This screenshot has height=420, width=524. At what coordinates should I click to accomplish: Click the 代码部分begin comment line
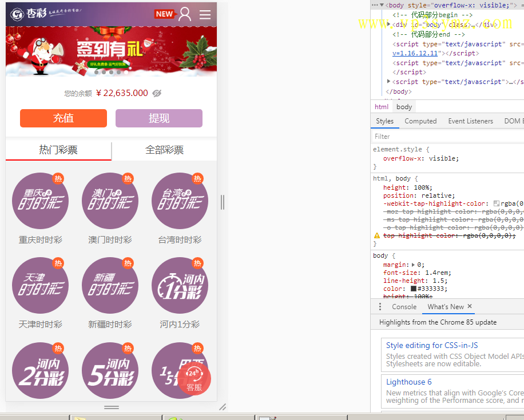coord(432,15)
